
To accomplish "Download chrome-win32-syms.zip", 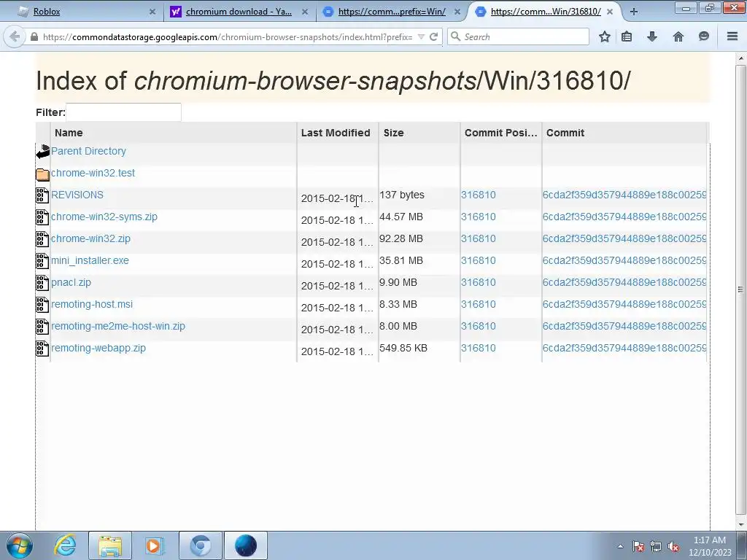I will (104, 217).
